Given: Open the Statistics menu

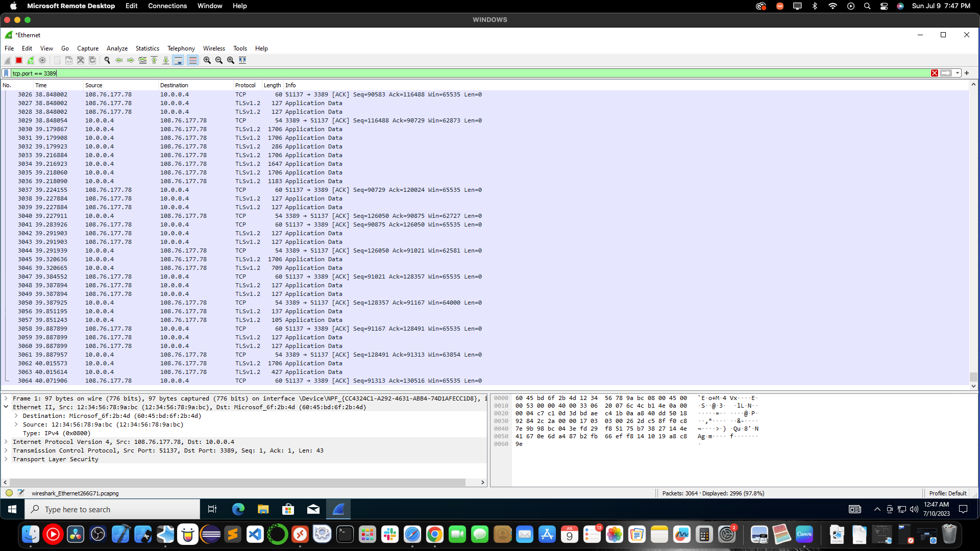Looking at the screenshot, I should click(147, 48).
